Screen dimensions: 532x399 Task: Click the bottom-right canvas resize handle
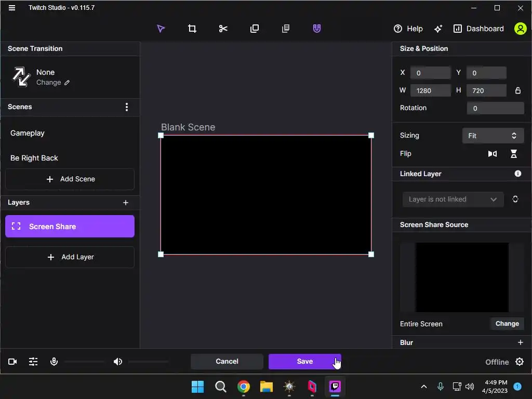click(x=371, y=254)
